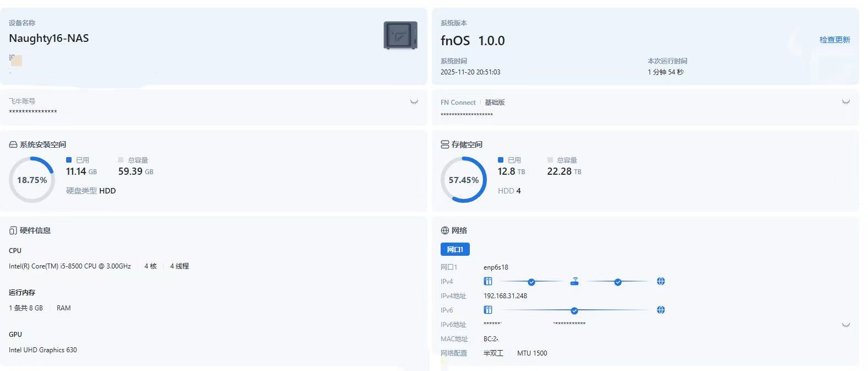The width and height of the screenshot is (868, 371).
Task: Click the 18.75% system space usage ring
Action: pos(32,180)
